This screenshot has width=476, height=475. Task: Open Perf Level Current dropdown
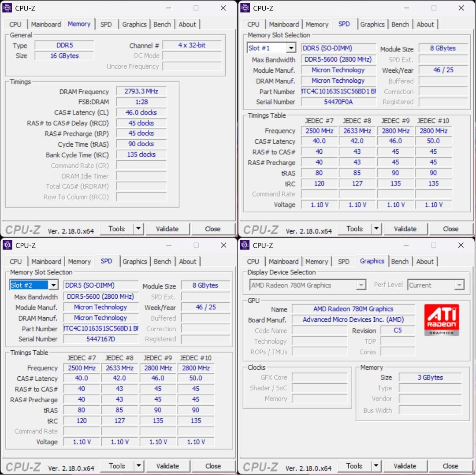tap(459, 285)
